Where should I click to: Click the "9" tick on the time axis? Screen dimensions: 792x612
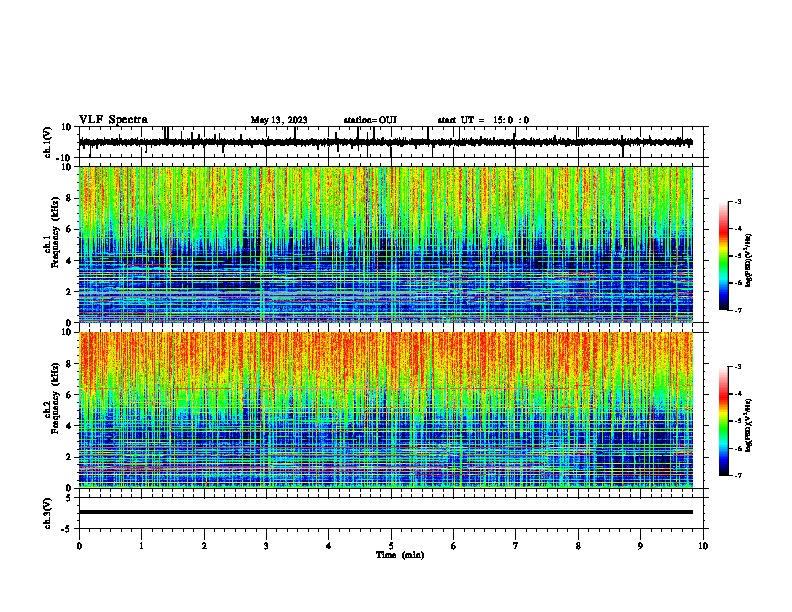640,546
